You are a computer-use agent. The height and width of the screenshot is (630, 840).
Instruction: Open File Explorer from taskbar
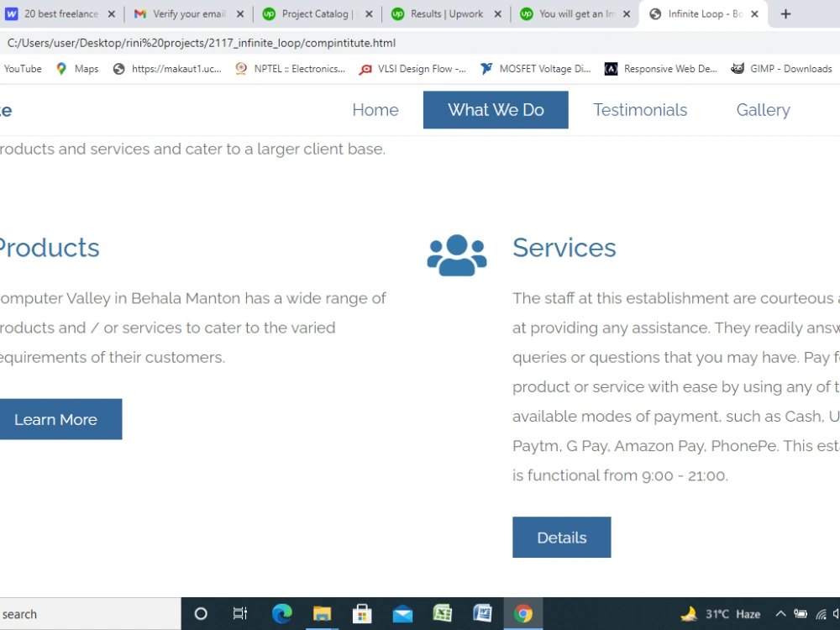[322, 614]
